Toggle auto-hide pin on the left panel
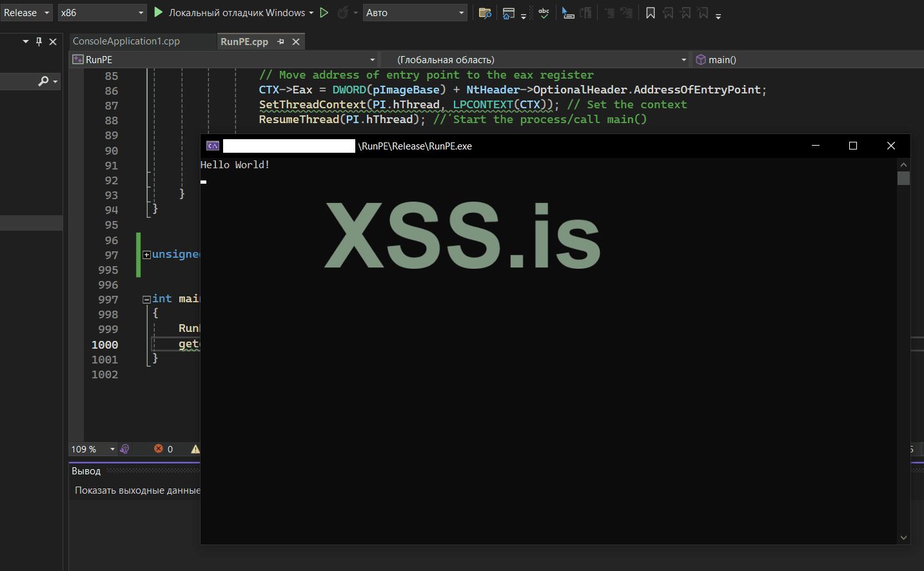The height and width of the screenshot is (571, 924). (x=39, y=42)
